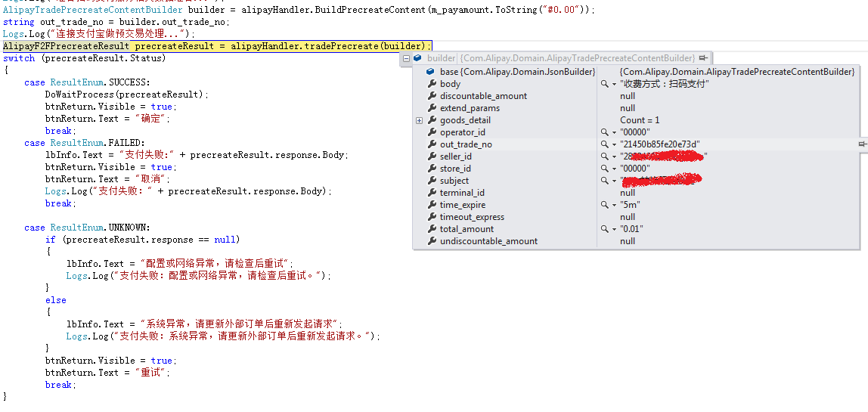Open the magnifier visualizer for total_amount
The image size is (868, 412).
click(605, 229)
